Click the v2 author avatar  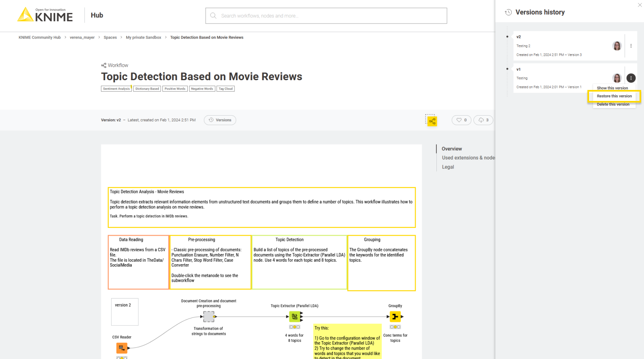tap(617, 46)
